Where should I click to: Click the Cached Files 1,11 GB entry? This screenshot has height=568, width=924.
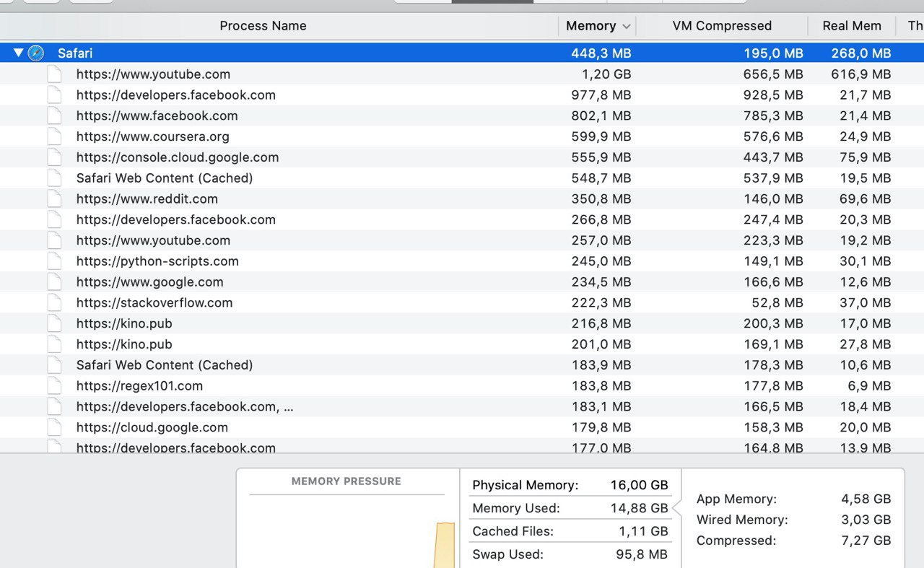pyautogui.click(x=570, y=531)
